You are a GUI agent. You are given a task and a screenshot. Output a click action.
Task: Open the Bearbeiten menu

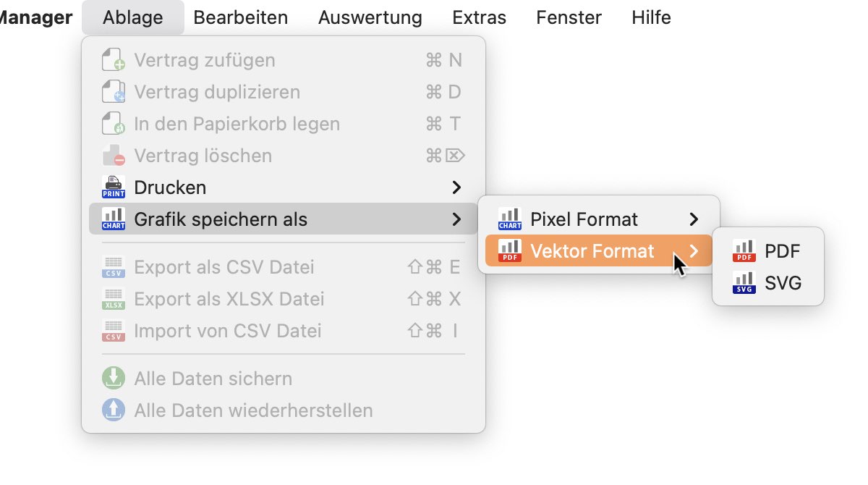pyautogui.click(x=241, y=17)
